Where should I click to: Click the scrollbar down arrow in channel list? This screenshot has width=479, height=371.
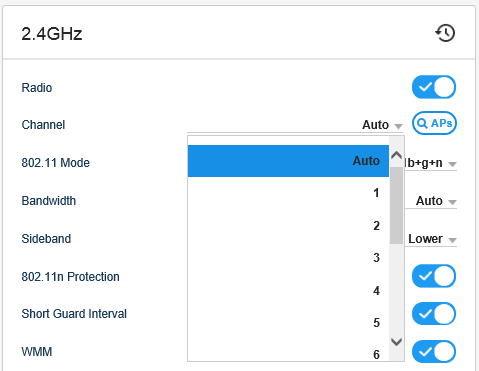(x=396, y=342)
